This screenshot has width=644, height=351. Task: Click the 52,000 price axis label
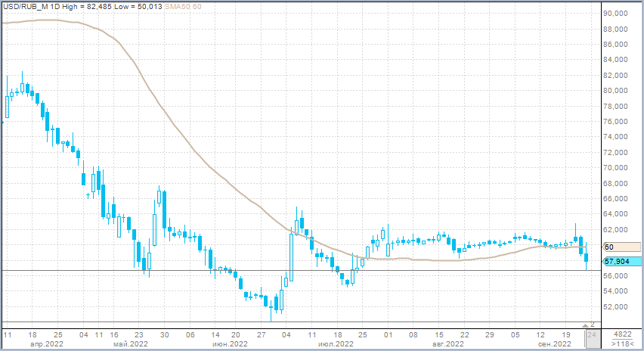pyautogui.click(x=618, y=307)
